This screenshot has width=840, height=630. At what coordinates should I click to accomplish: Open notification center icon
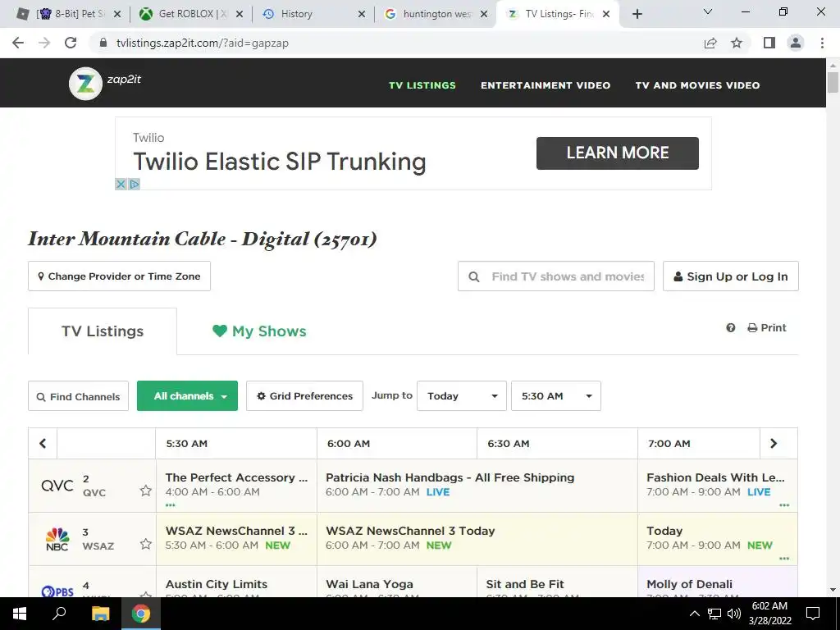(x=813, y=614)
